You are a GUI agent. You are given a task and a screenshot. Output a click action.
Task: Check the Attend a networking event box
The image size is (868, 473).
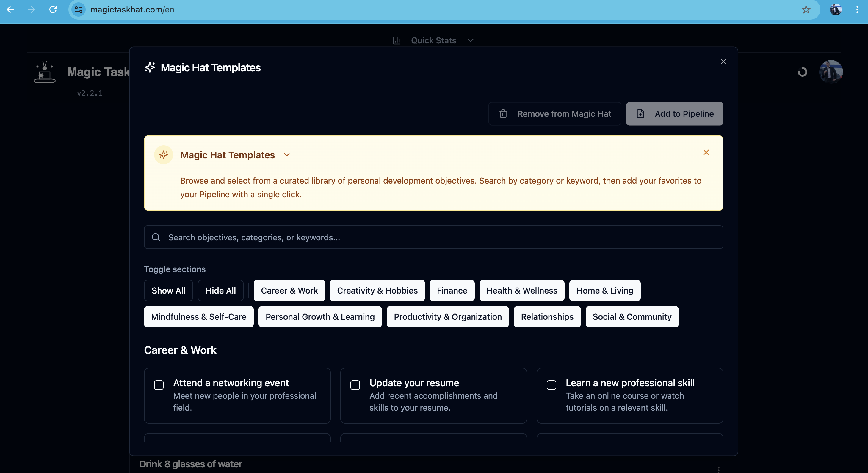159,385
